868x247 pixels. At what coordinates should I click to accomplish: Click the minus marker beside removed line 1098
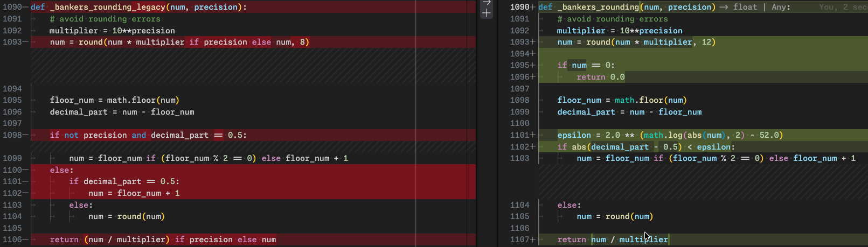click(x=26, y=135)
